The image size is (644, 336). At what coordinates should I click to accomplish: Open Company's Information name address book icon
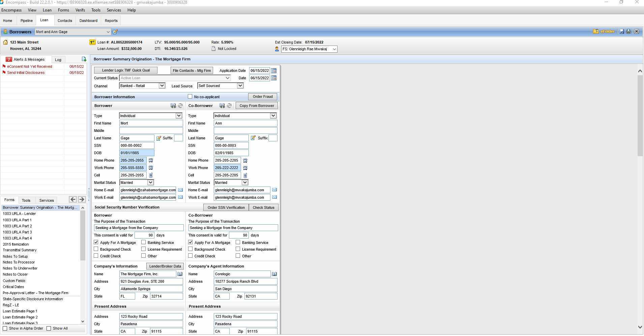coord(180,274)
